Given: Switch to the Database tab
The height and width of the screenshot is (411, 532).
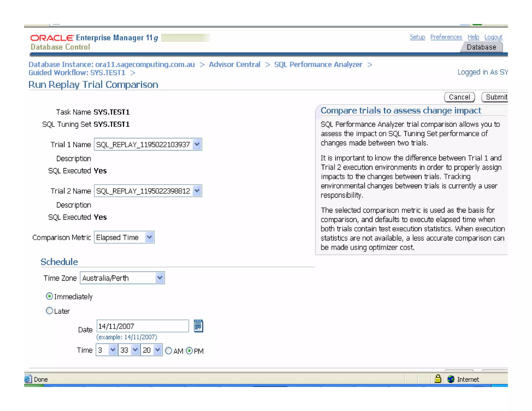Looking at the screenshot, I should 481,47.
